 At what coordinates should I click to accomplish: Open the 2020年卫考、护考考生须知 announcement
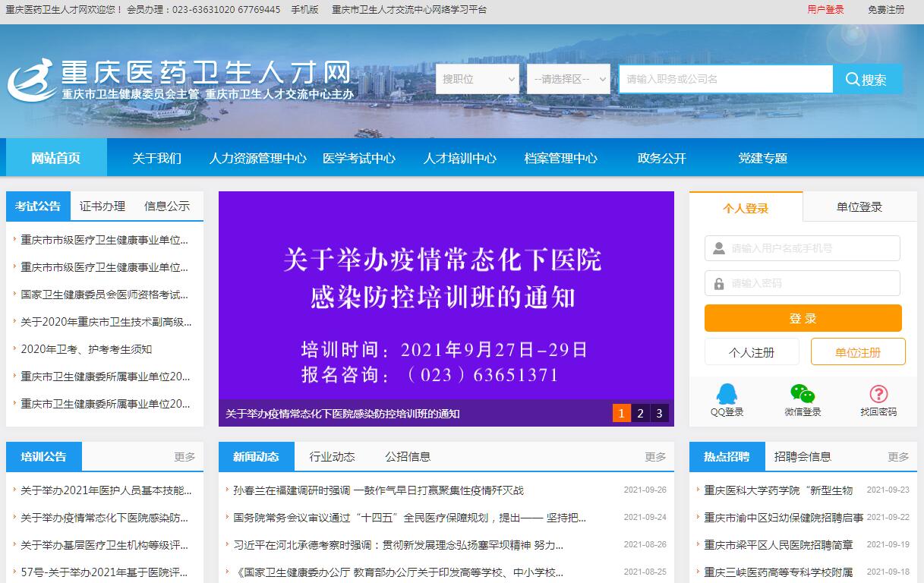tap(86, 349)
